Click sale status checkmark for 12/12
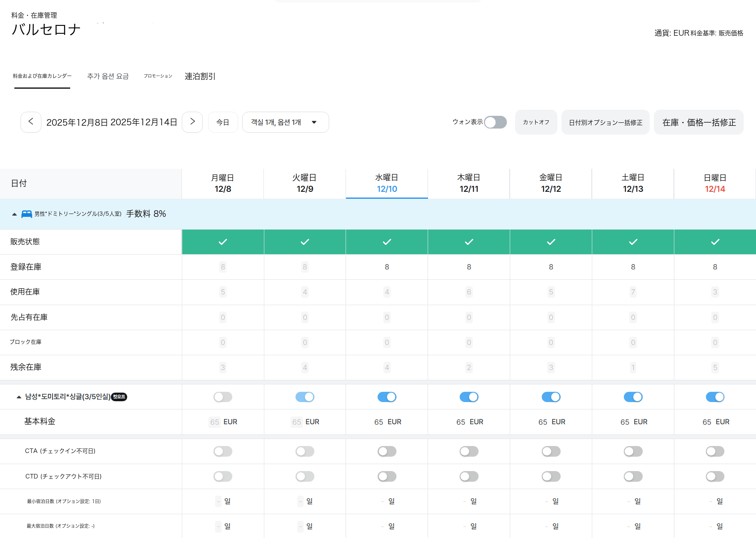Image resolution: width=756 pixels, height=538 pixels. pos(551,242)
